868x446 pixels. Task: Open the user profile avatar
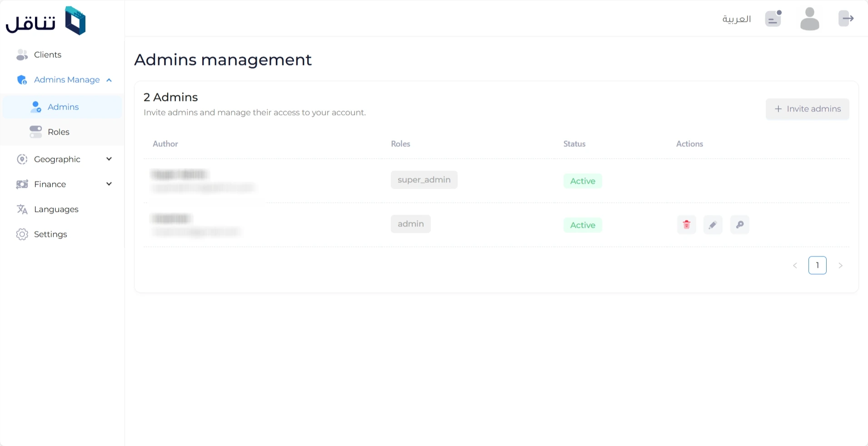[809, 19]
